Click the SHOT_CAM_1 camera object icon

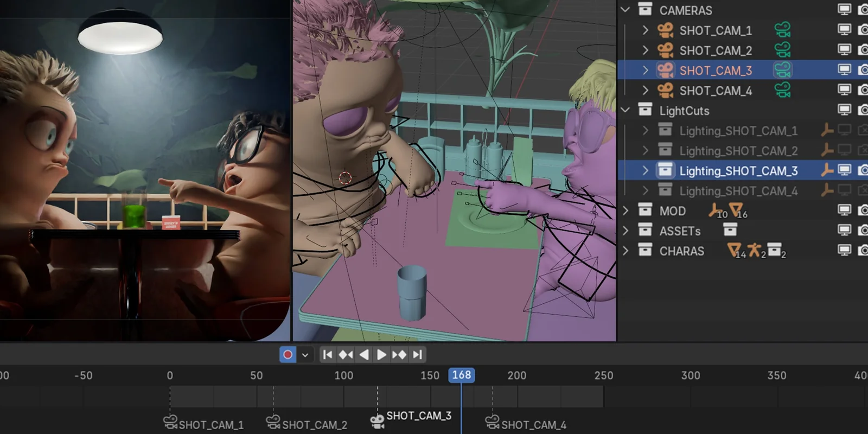pos(665,30)
